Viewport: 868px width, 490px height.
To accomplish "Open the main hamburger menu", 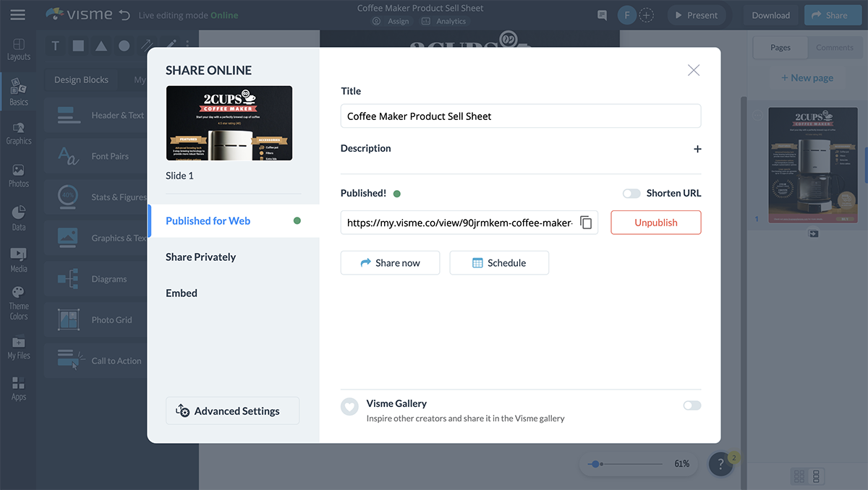I will (17, 14).
